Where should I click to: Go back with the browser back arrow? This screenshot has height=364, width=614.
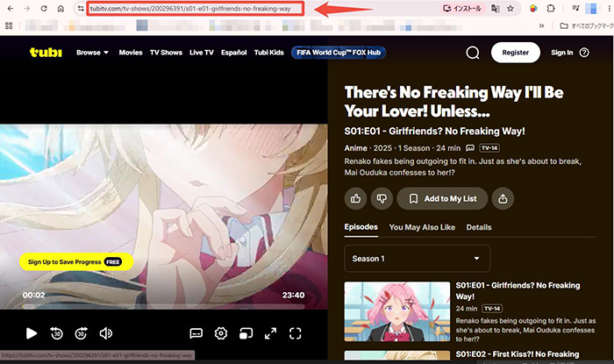click(x=11, y=8)
